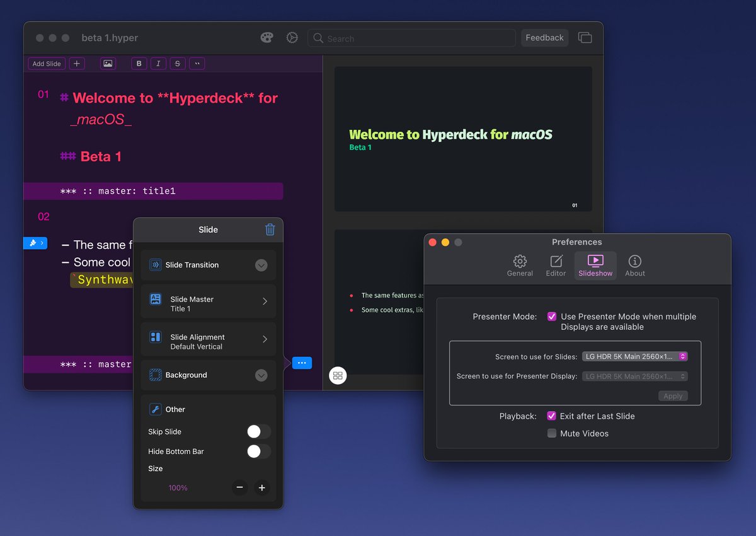Screen dimensions: 756x536
Task: Minimize the Preferences window
Action: click(x=445, y=242)
